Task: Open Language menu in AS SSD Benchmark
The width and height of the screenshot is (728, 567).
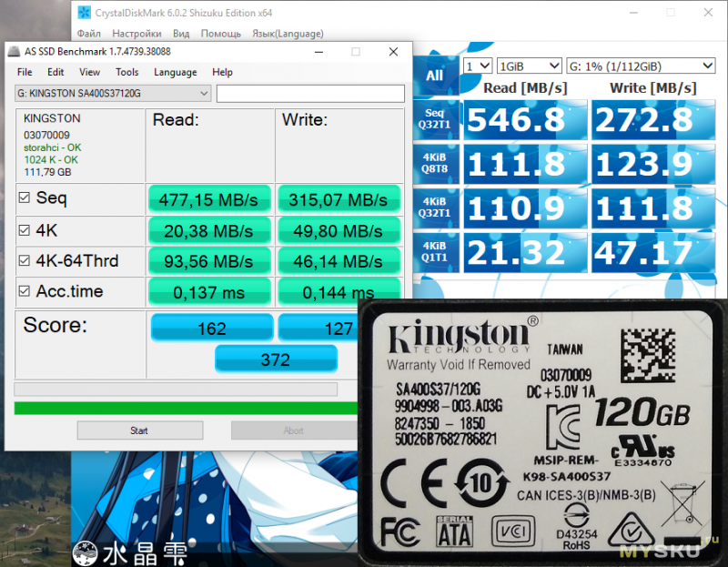Action: (176, 72)
